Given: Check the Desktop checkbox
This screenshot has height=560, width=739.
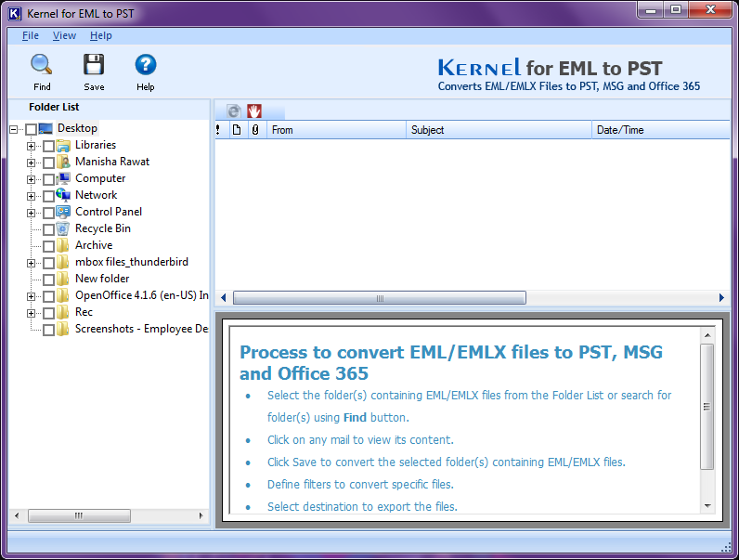Looking at the screenshot, I should (32, 129).
